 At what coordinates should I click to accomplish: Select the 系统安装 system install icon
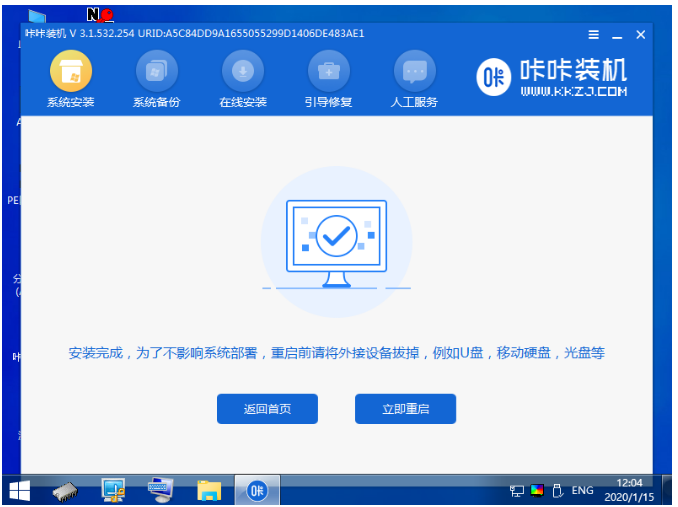tap(70, 71)
